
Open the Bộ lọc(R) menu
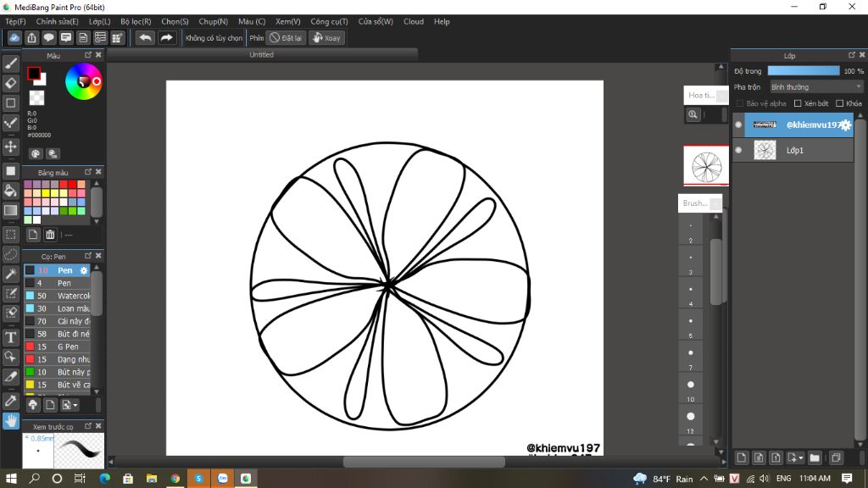pos(136,21)
